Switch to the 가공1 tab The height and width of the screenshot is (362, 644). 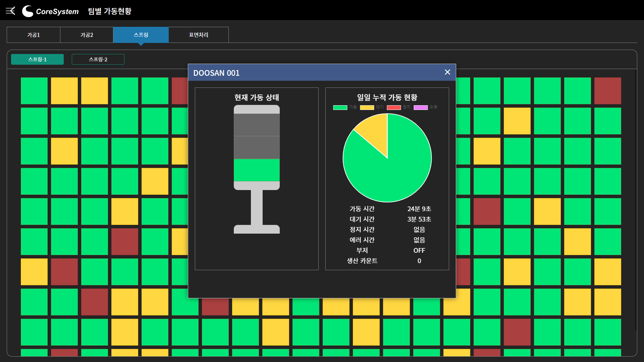pyautogui.click(x=34, y=35)
